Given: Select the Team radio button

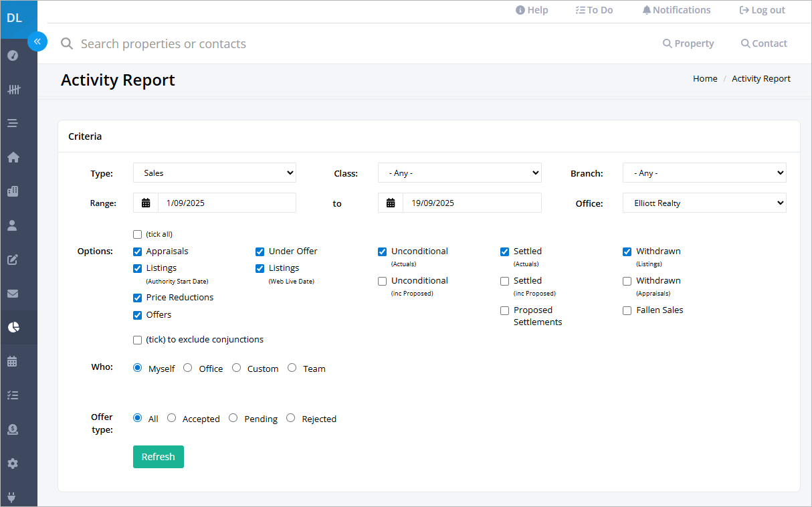Looking at the screenshot, I should tap(292, 367).
